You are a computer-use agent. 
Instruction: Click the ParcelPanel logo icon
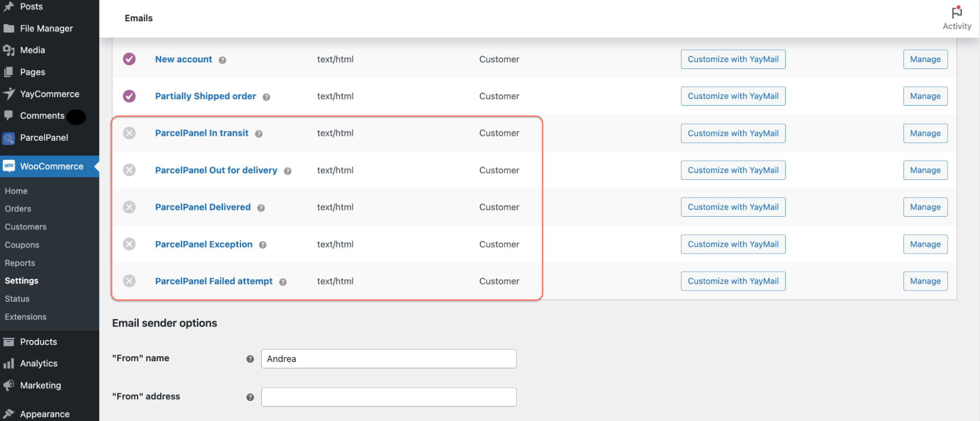9,138
